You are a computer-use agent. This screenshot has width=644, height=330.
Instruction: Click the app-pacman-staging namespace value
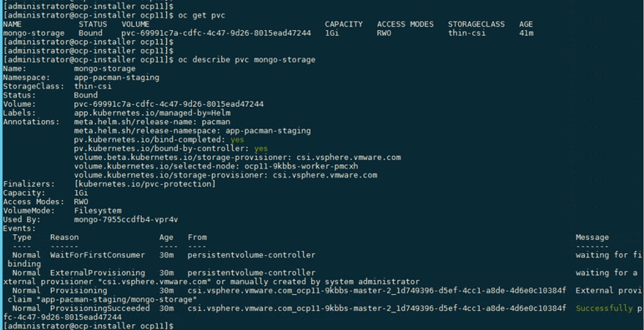[117, 78]
